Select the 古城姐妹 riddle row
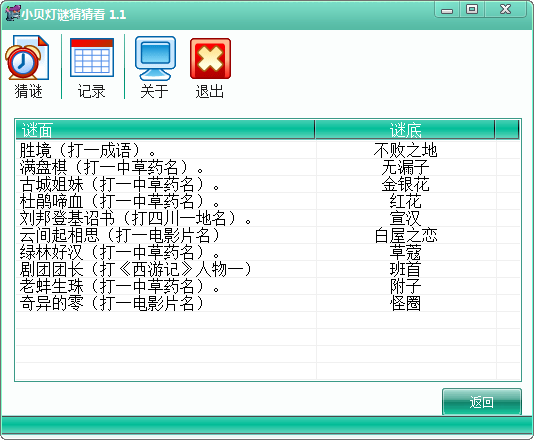Viewport: 534px width, 440px height. click(268, 184)
